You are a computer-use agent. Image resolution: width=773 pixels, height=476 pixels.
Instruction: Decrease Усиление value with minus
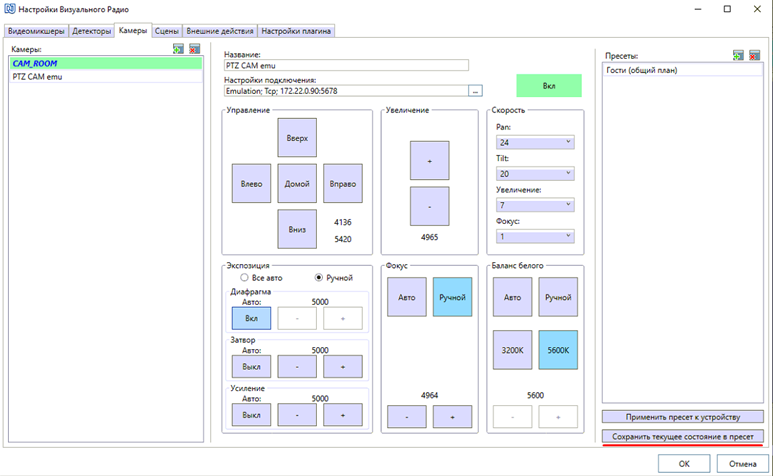pyautogui.click(x=297, y=415)
